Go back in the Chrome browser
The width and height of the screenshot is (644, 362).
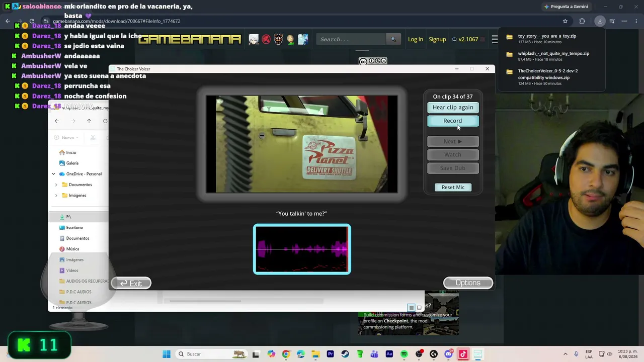[8, 21]
